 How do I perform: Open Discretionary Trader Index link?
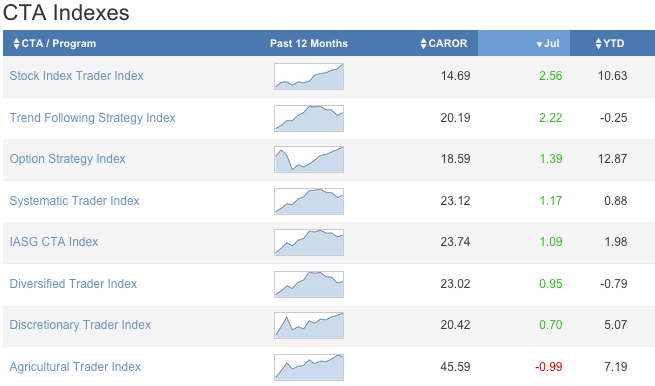coord(80,325)
